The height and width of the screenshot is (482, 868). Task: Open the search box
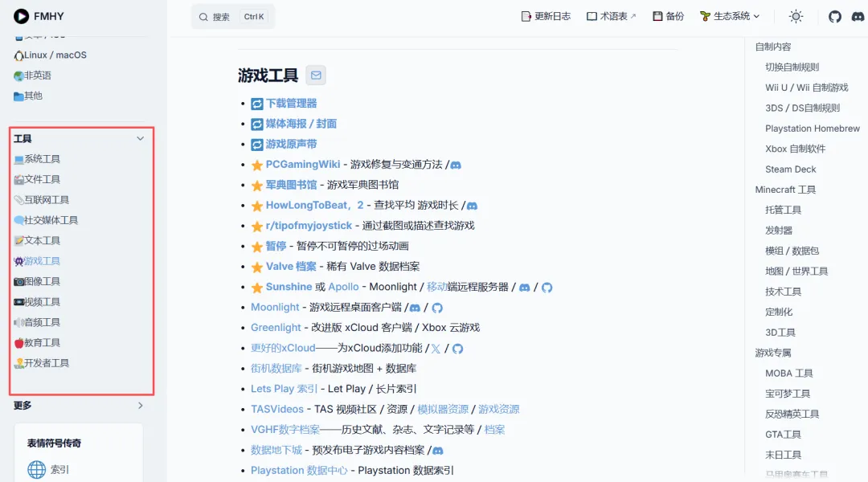233,17
